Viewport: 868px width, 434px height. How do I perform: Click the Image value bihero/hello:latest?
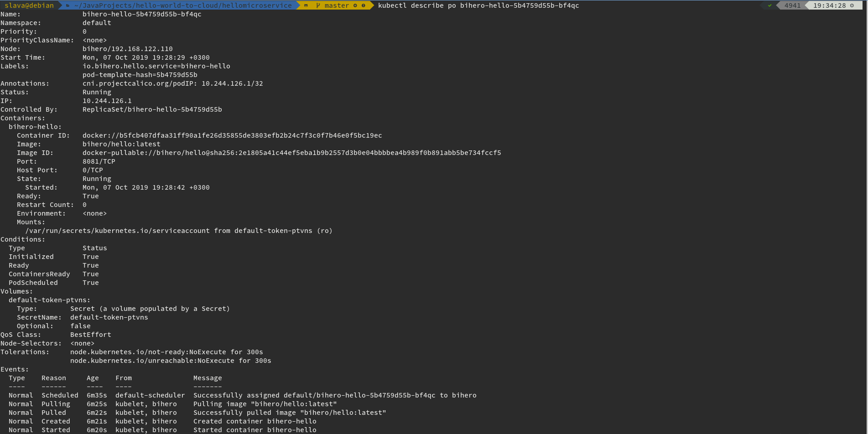tap(121, 144)
